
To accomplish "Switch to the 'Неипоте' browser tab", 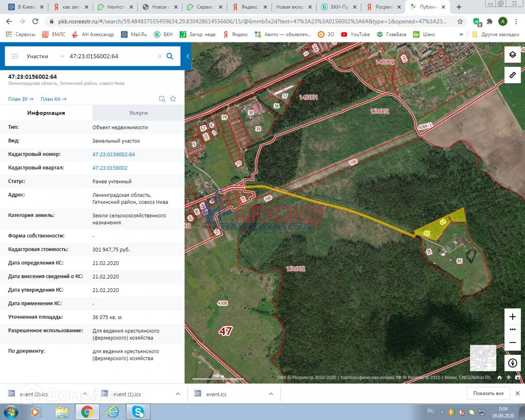I will [x=115, y=7].
